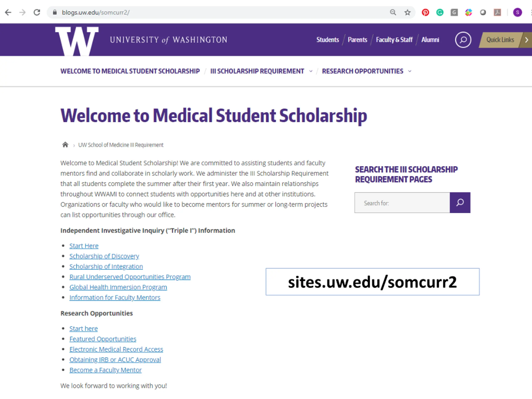Viewport: 532px width, 399px height.
Task: Open the UW header search icon
Action: click(463, 40)
